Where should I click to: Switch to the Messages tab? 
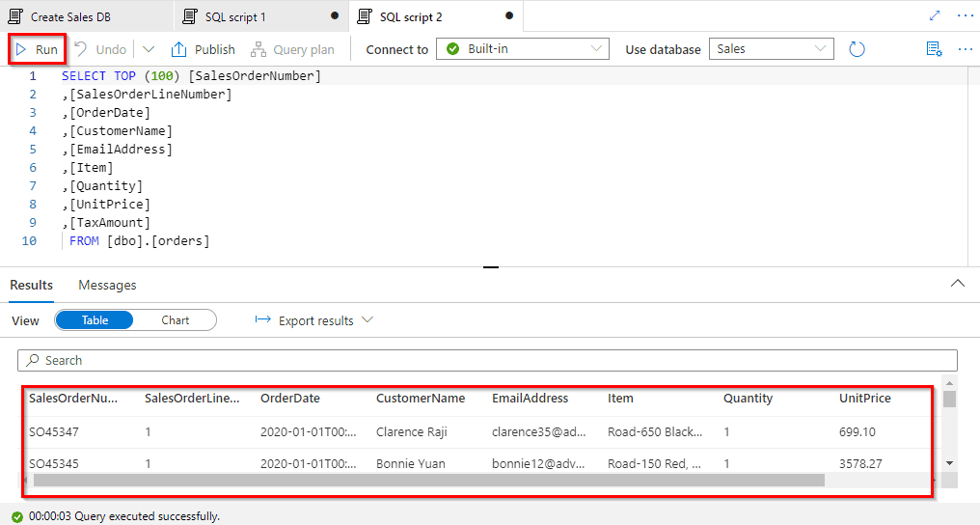pyautogui.click(x=107, y=285)
